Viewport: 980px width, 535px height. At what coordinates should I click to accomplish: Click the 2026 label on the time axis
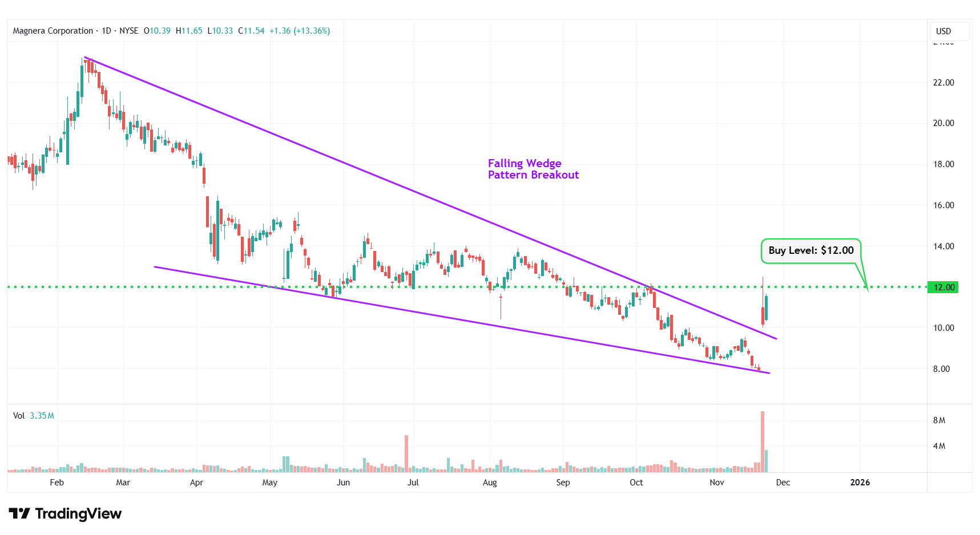tap(860, 483)
